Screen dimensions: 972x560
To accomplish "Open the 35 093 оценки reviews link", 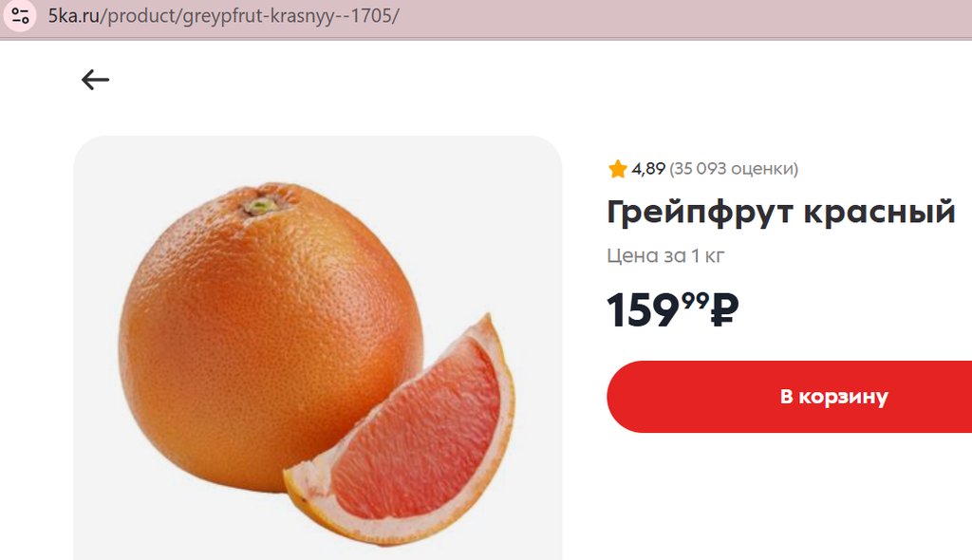I will [x=734, y=170].
